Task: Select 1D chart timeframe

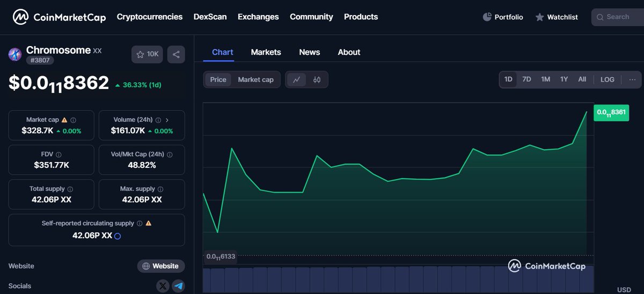Action: pos(508,79)
